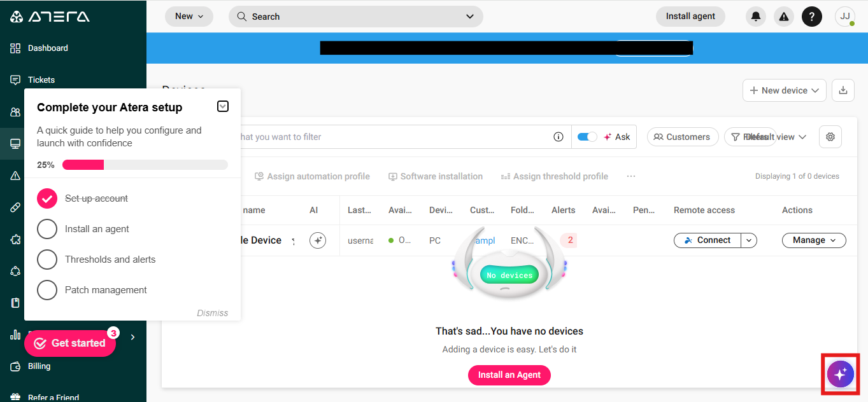868x402 pixels.
Task: Click the Install an agent step text
Action: pos(97,229)
